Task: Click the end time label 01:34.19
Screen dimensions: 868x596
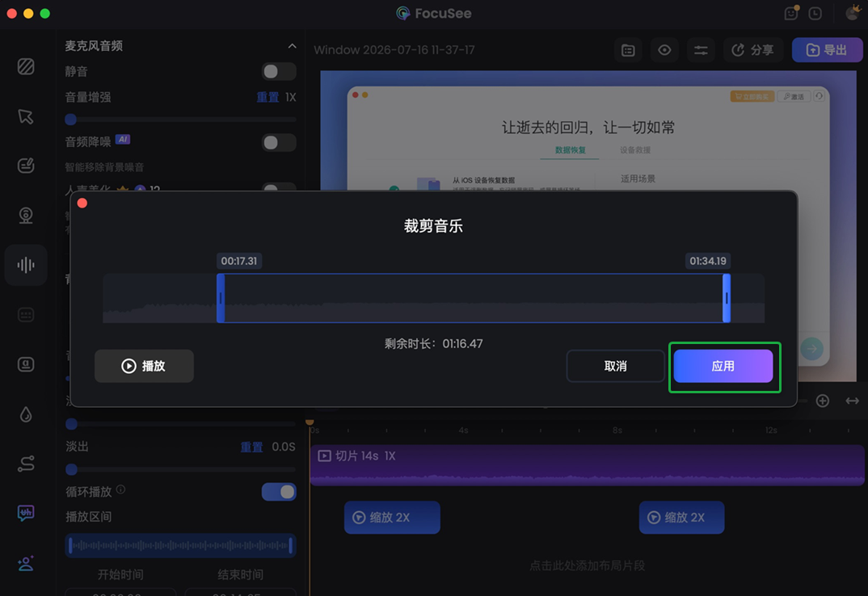Action: 707,261
